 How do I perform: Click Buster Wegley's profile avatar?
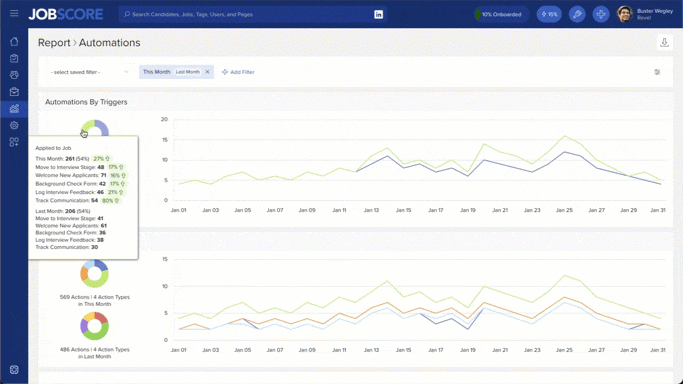pos(625,14)
